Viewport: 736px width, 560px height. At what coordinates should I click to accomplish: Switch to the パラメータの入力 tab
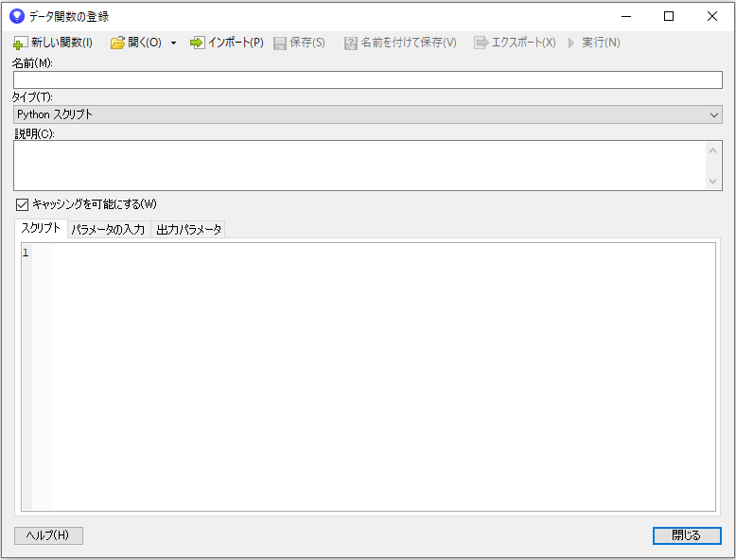pos(109,230)
